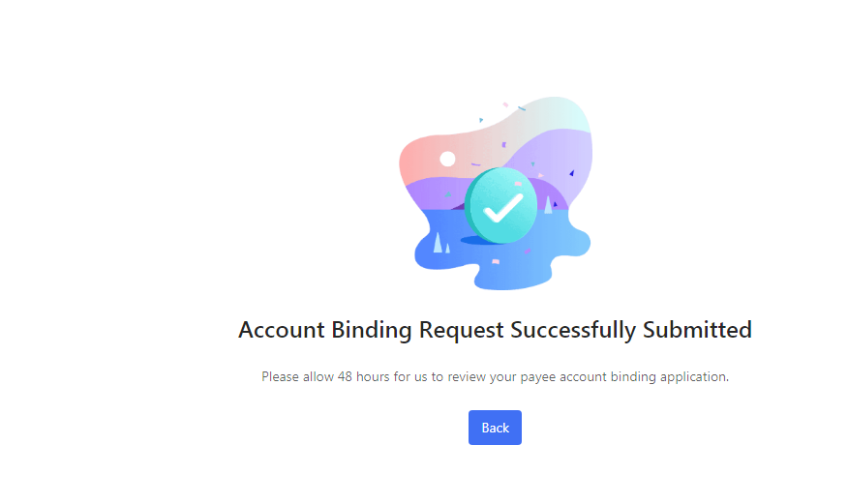Click the "48 hours" text in the message
This screenshot has width=848, height=504.
(363, 376)
